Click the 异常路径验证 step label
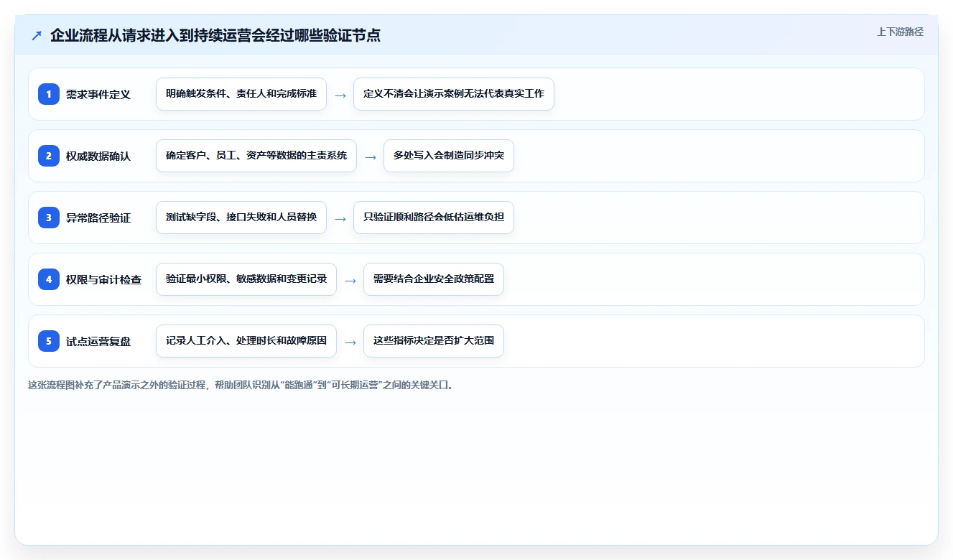Screen dimensions: 953x560 pos(98,218)
